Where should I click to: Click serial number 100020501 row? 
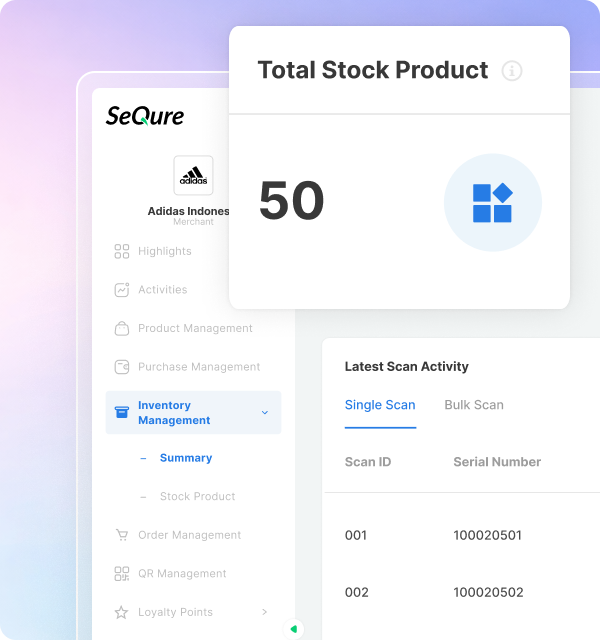(487, 535)
